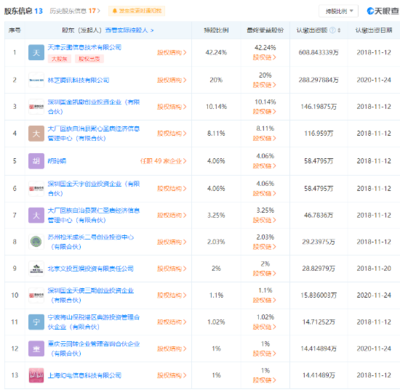Click the orange warning badge beside 历史股东信息
Viewport: 400px width, 392px height.
(137, 11)
